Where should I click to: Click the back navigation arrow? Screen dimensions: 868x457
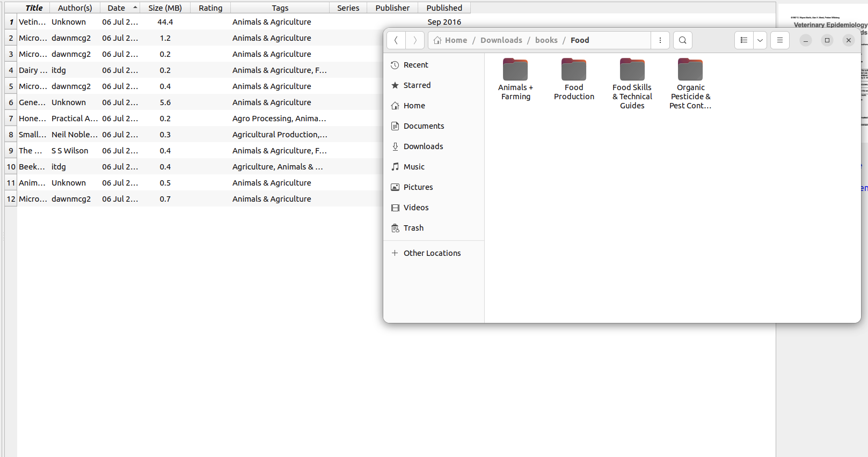(396, 40)
